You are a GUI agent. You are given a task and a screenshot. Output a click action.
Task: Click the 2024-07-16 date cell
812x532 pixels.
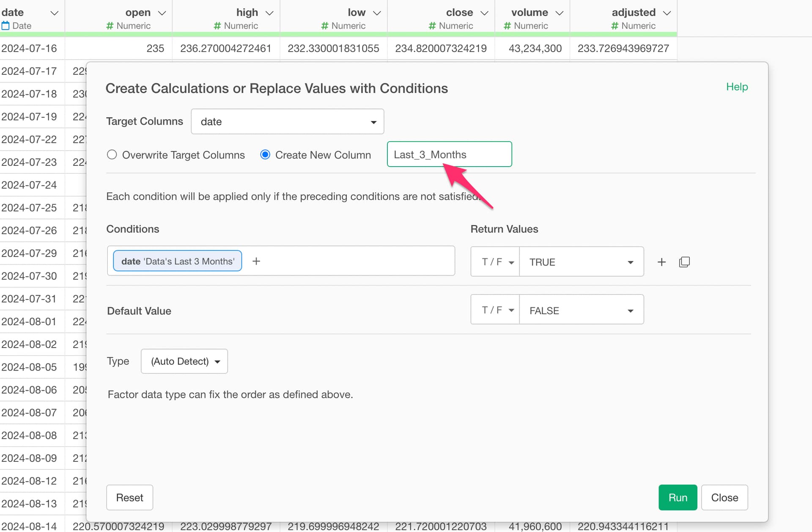[x=33, y=48]
